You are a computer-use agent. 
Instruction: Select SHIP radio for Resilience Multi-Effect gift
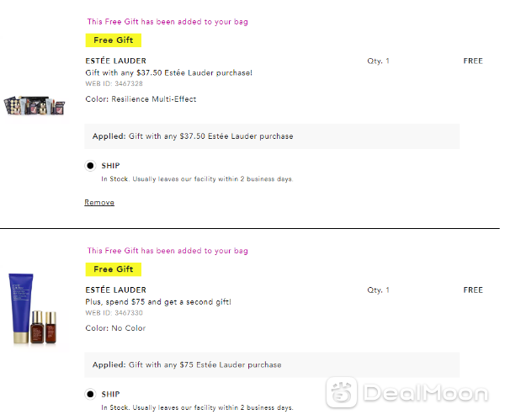point(91,166)
